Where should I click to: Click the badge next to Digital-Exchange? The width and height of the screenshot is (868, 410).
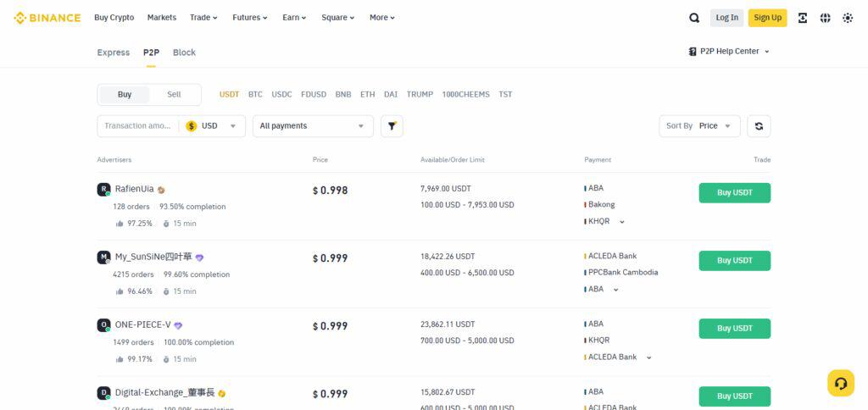point(221,394)
